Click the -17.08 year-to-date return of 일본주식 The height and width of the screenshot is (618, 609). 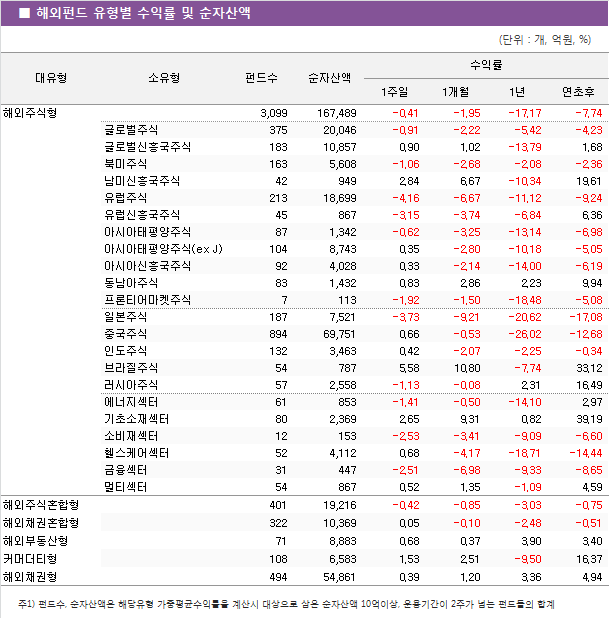point(586,317)
